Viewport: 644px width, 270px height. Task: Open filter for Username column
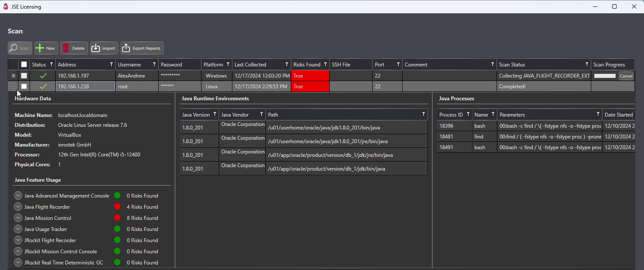154,64
